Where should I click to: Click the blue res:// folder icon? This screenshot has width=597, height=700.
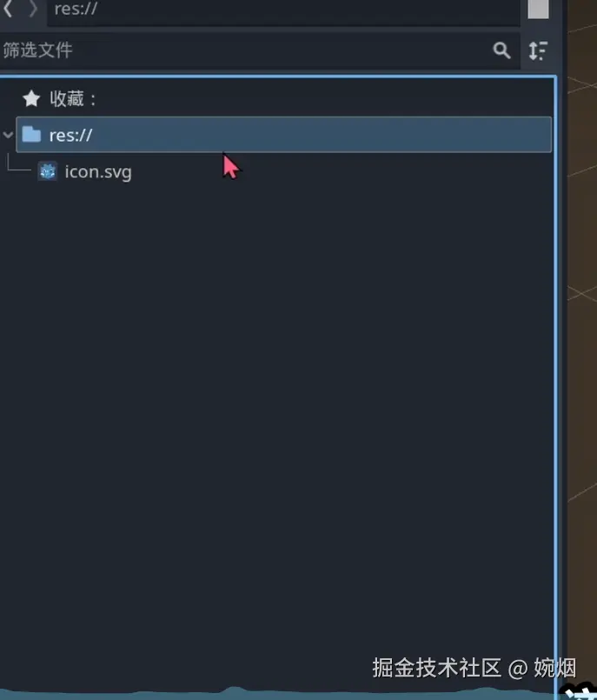click(x=31, y=135)
